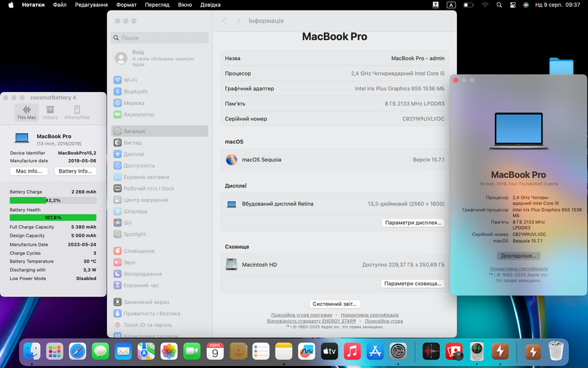Switch to This Mac tab in coconutBattery

coord(26,112)
